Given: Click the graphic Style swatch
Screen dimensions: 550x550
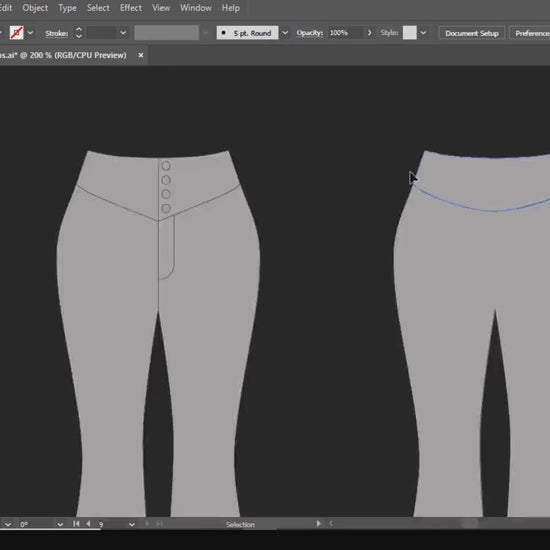Looking at the screenshot, I should (409, 33).
